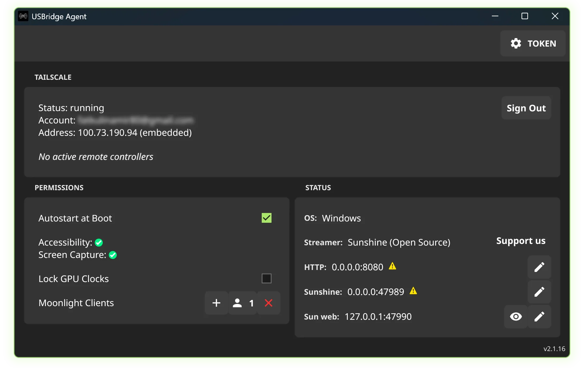Click the Status: running text

pos(71,108)
